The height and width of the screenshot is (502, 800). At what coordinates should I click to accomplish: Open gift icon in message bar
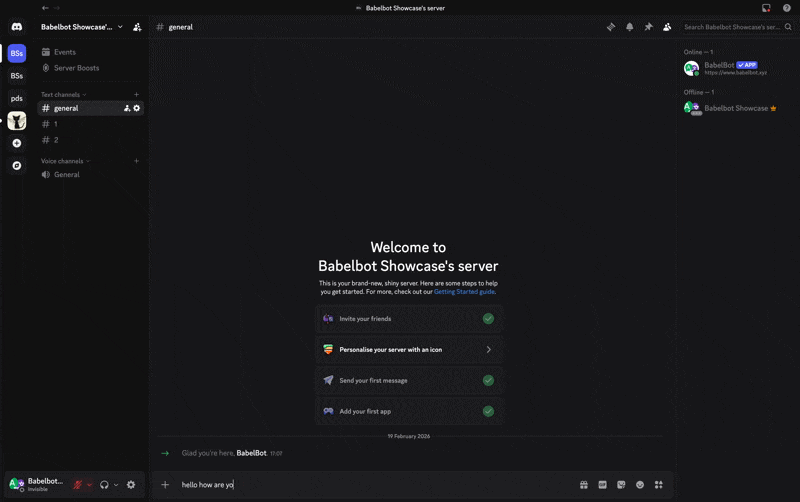(584, 485)
